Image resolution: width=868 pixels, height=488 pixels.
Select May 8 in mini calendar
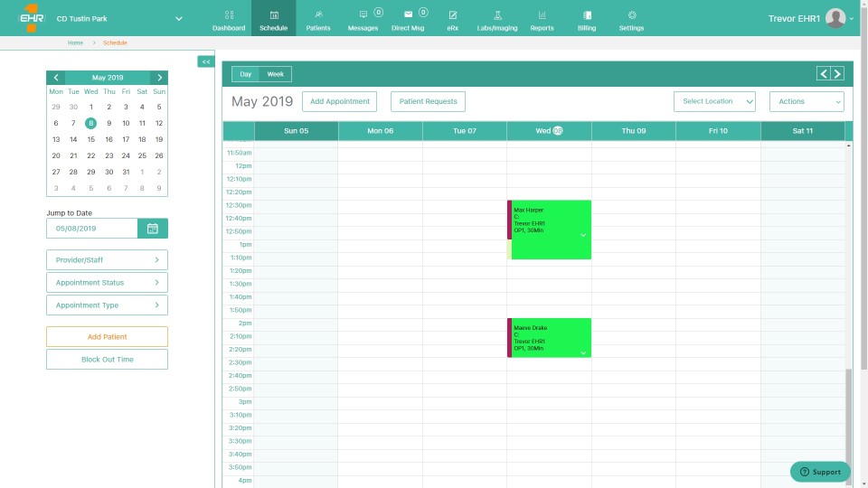tap(90, 124)
